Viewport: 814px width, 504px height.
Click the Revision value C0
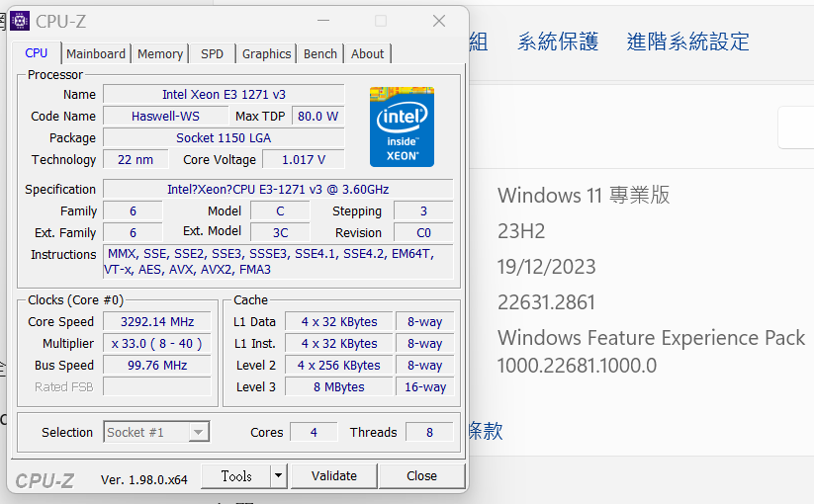423,233
